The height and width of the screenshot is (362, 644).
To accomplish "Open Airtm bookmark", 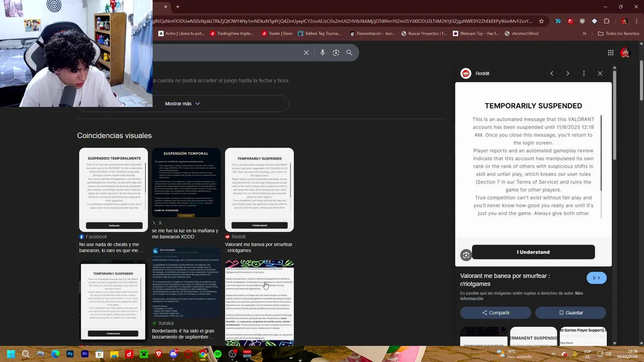I will [181, 34].
